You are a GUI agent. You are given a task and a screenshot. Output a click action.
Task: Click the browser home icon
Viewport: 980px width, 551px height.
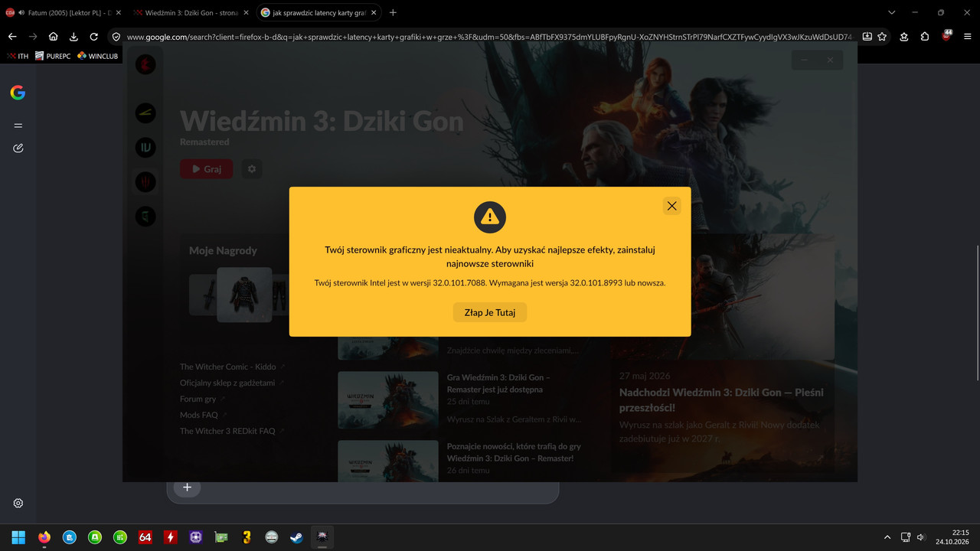pyautogui.click(x=54, y=36)
